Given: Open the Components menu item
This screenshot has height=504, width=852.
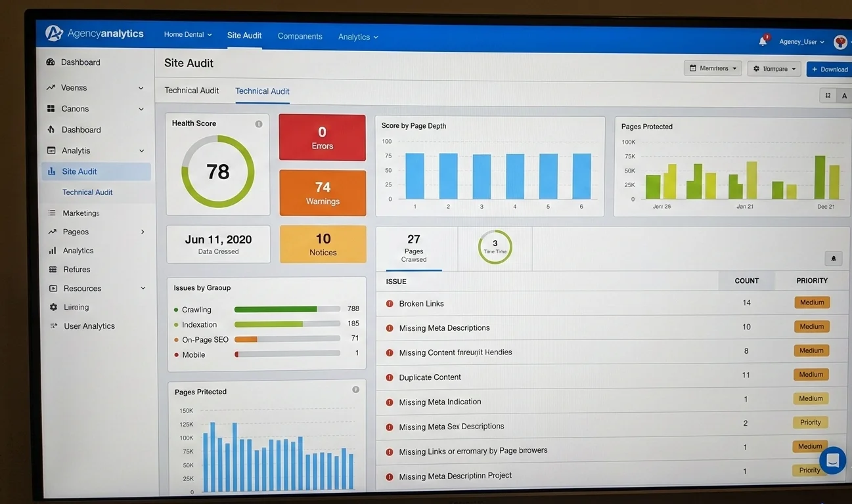Looking at the screenshot, I should pos(300,36).
